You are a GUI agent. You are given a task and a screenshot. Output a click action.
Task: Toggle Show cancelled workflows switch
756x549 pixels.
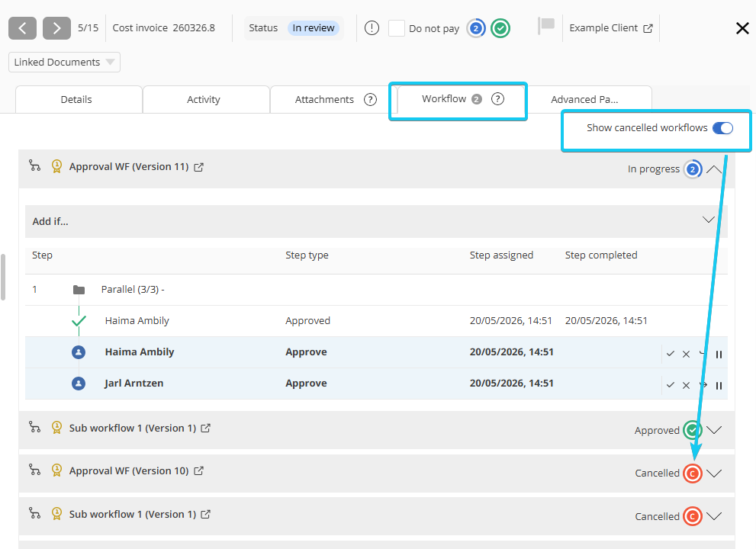tap(722, 128)
